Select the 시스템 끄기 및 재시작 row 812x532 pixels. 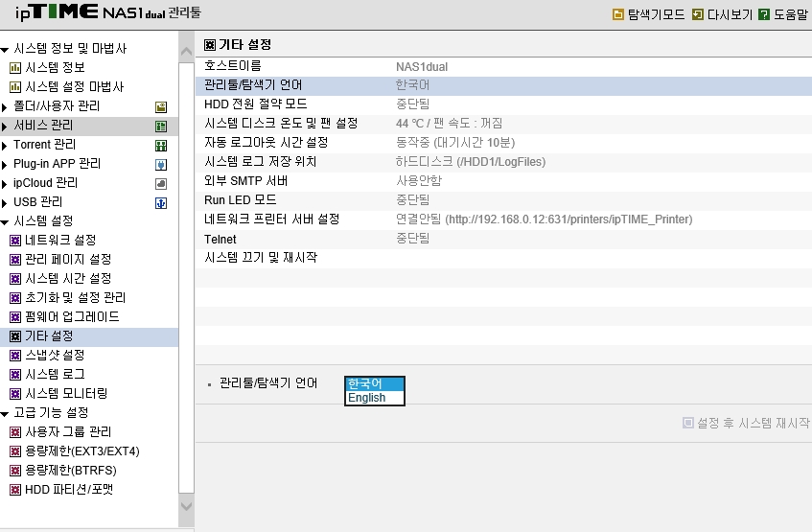click(x=503, y=259)
